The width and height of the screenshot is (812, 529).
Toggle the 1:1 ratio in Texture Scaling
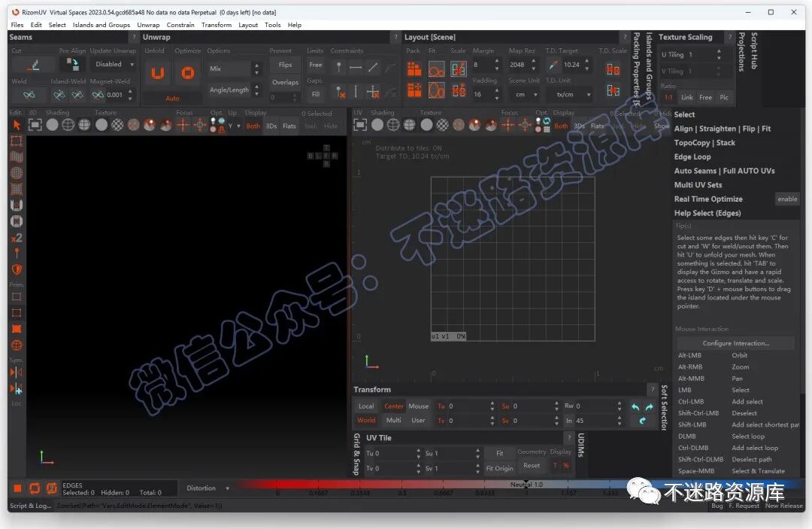[x=668, y=97]
